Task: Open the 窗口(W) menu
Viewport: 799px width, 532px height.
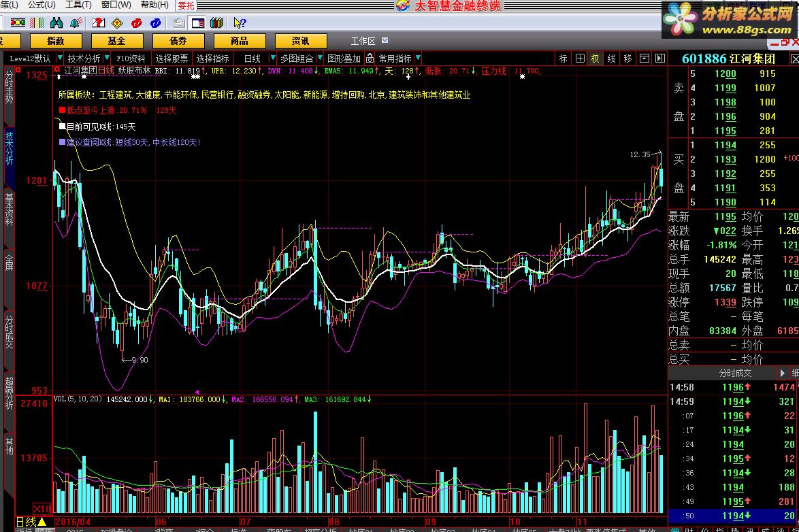Action: click(116, 5)
